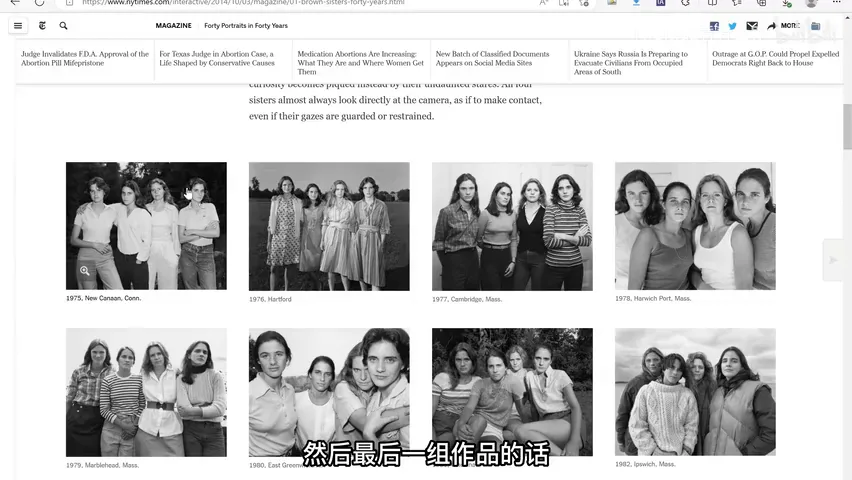The width and height of the screenshot is (852, 480).
Task: Open story Judge Invalidates F.D.A. Approval
Action: [x=85, y=59]
